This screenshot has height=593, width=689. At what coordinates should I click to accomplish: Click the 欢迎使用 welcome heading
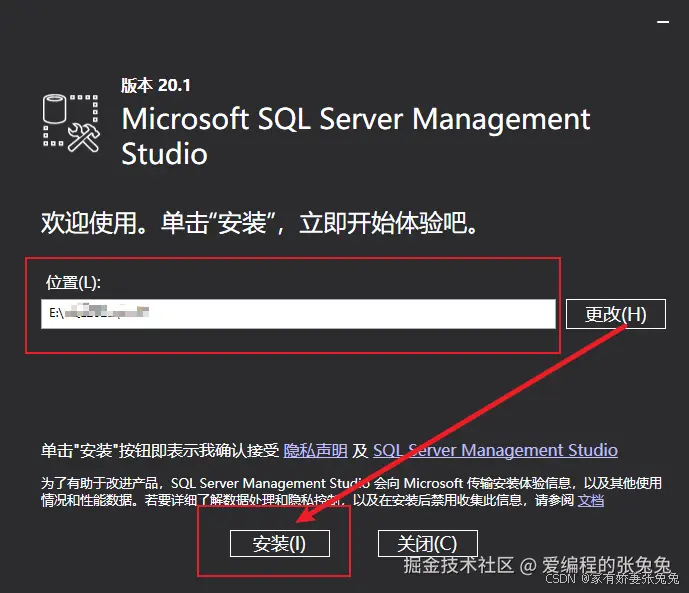[x=259, y=223]
